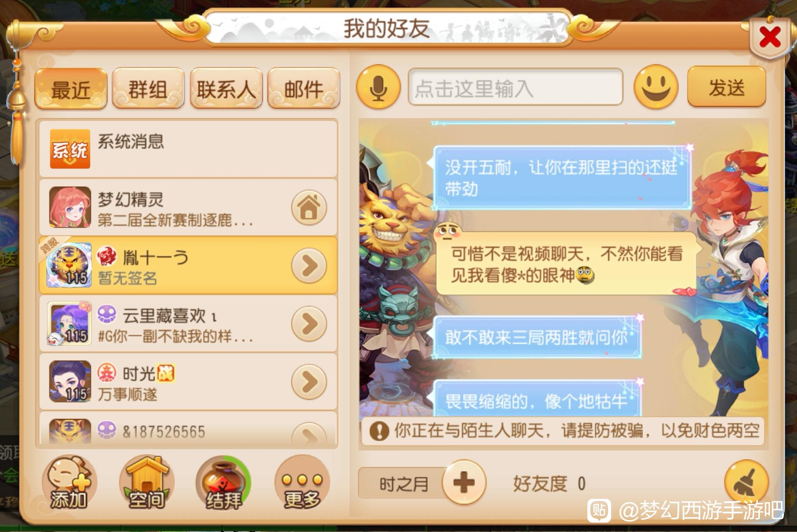797x532 pixels.
Task: Expand the arrow for 时光
Action: tap(309, 382)
